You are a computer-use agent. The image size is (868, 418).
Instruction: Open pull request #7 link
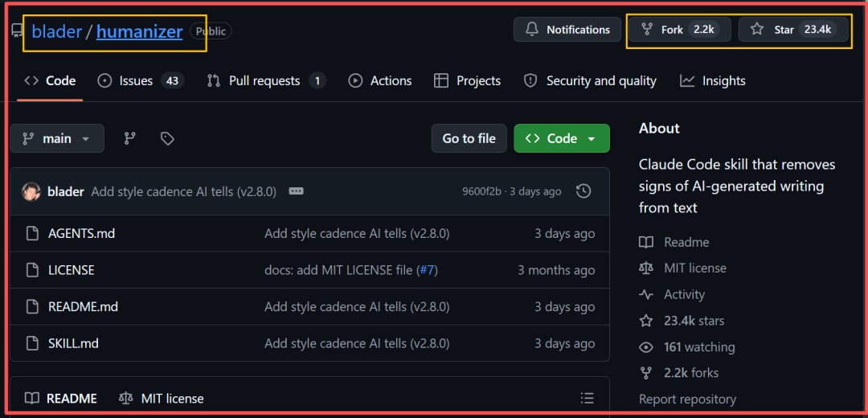pyautogui.click(x=427, y=270)
